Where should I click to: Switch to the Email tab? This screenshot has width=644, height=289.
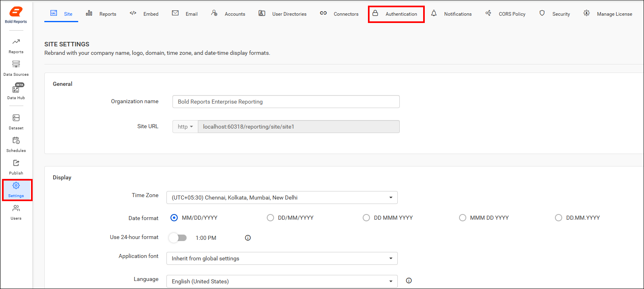pos(191,14)
